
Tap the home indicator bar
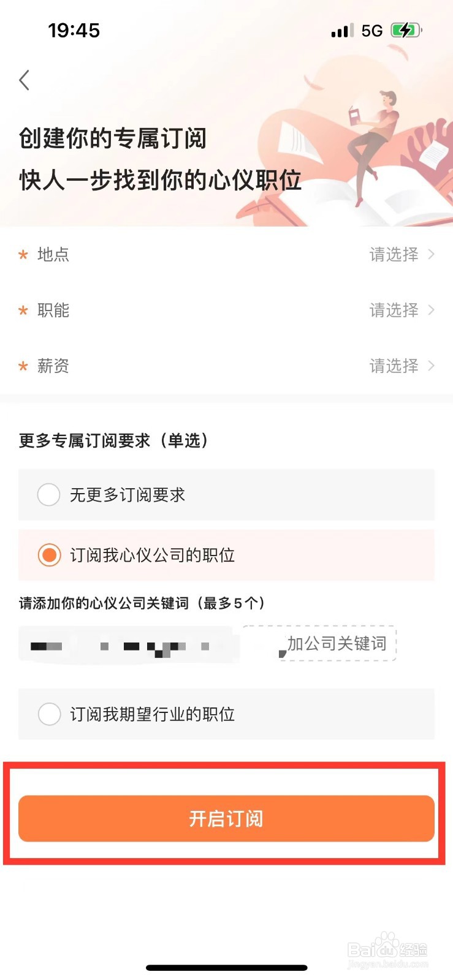(226, 968)
